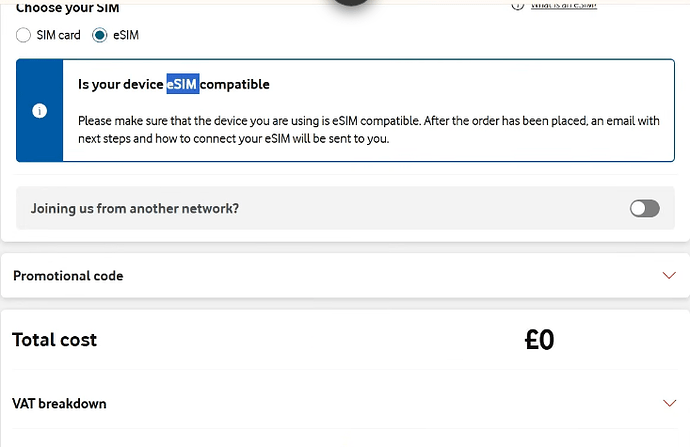The height and width of the screenshot is (447, 690).
Task: Click the Total cost heading
Action: coord(55,340)
